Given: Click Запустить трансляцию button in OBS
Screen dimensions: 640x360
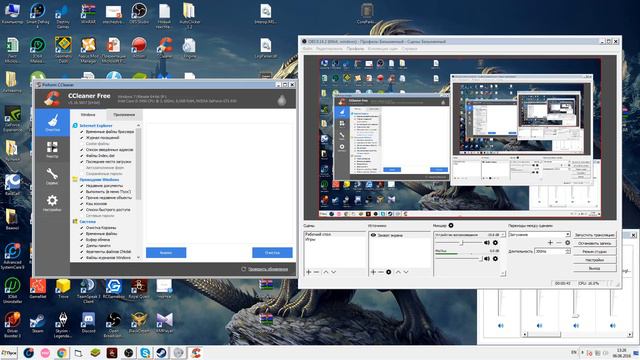Looking at the screenshot, I should point(594,235).
